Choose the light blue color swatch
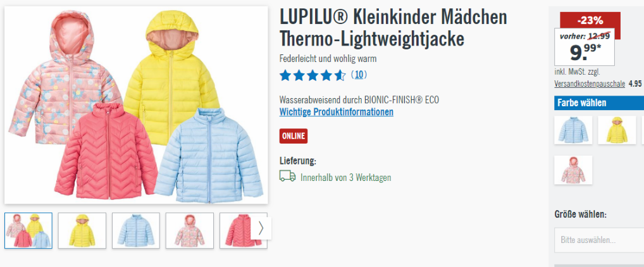Screen dimensions: 644x267 573,130
